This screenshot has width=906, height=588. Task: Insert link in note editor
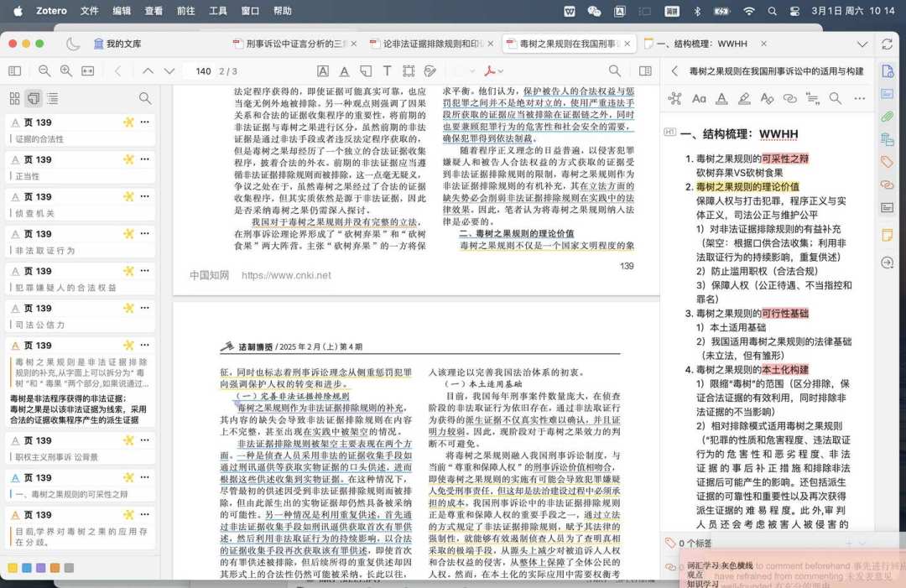(789, 98)
